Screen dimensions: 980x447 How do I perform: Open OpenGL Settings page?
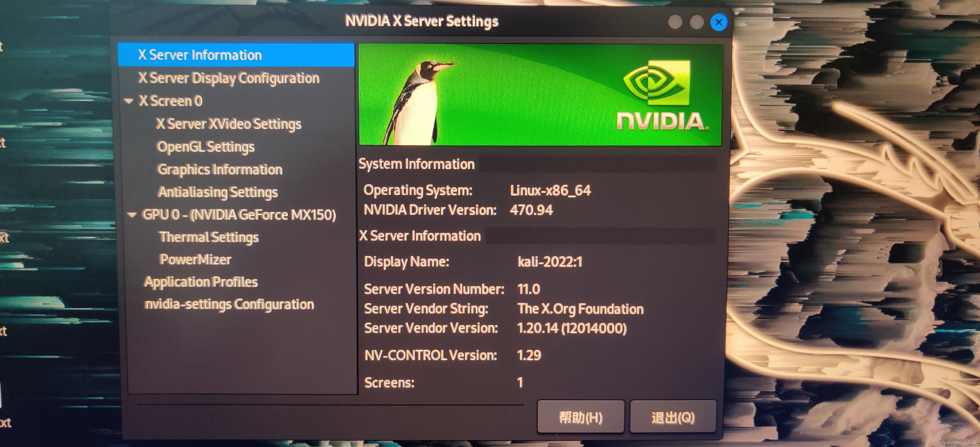pos(206,147)
